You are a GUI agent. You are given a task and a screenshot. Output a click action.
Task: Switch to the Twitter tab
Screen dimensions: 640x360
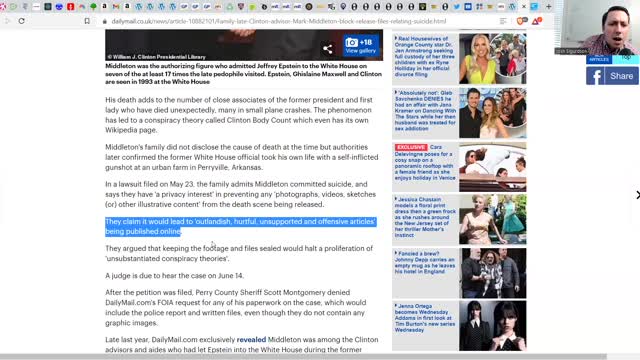(457, 7)
